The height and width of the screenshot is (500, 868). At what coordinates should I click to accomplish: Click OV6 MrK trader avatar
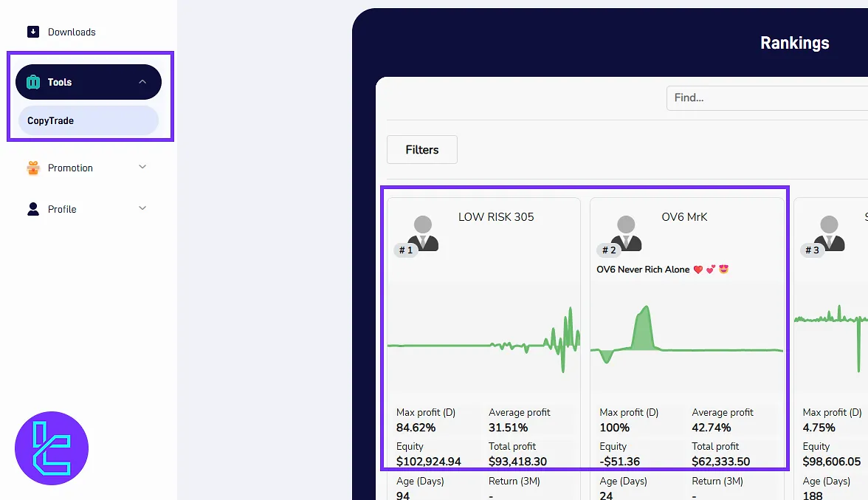tap(626, 233)
